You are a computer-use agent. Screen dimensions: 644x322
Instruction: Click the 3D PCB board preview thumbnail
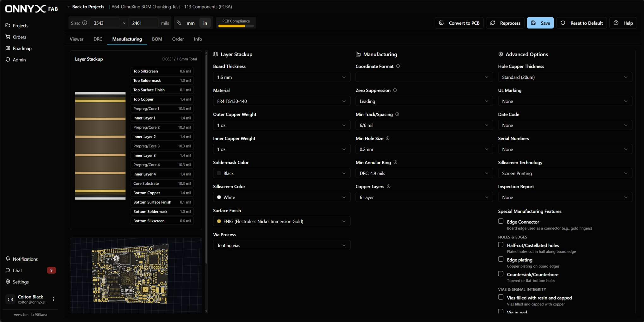(x=130, y=275)
